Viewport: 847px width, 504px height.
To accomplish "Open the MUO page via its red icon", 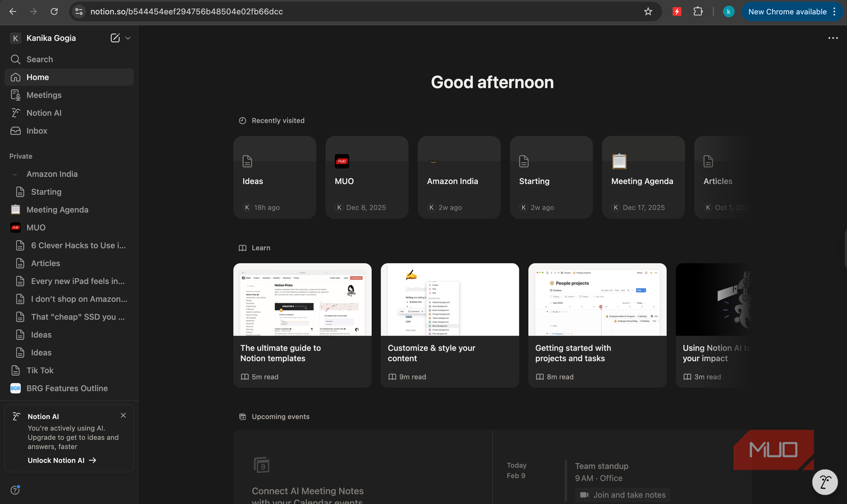I will click(x=15, y=227).
